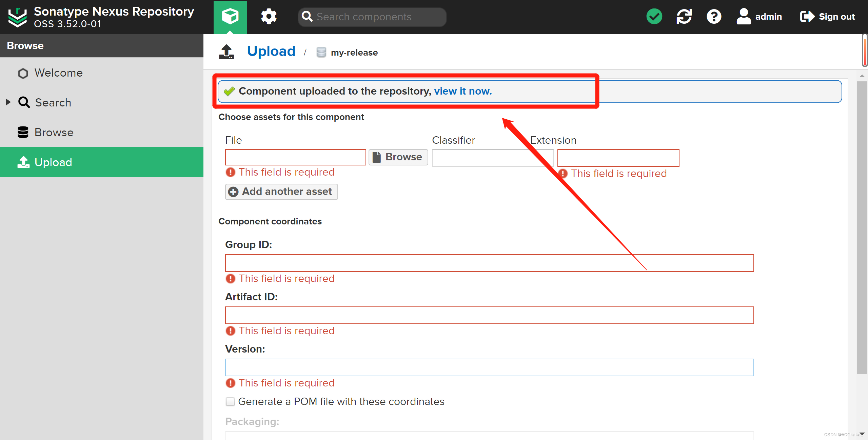The image size is (868, 440).
Task: Open the Settings gear icon
Action: (268, 16)
